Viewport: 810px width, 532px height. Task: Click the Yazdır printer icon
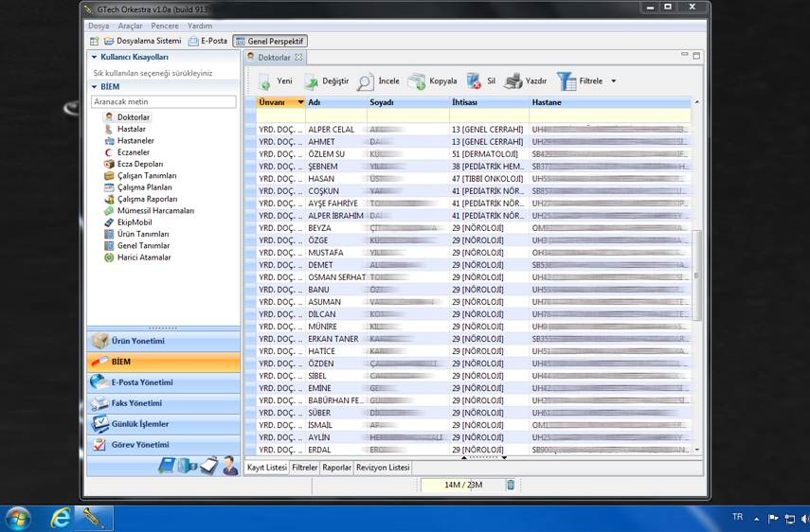pyautogui.click(x=513, y=81)
